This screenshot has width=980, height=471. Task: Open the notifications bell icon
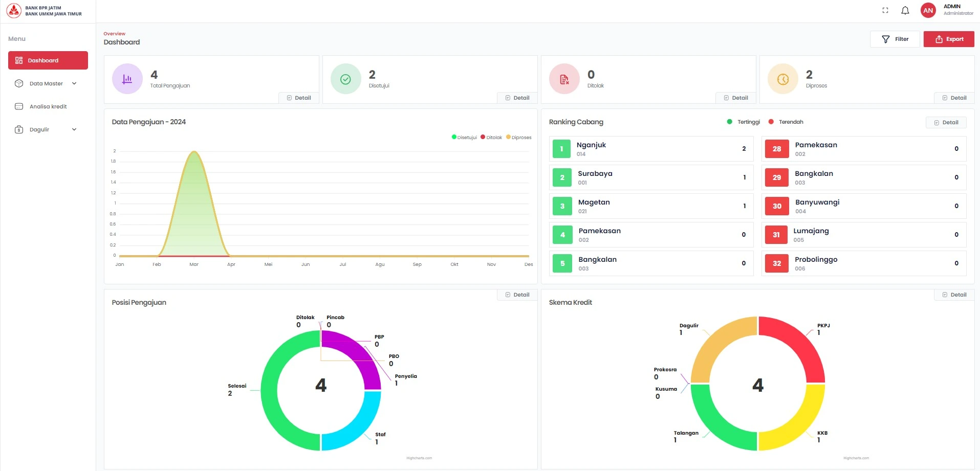905,10
